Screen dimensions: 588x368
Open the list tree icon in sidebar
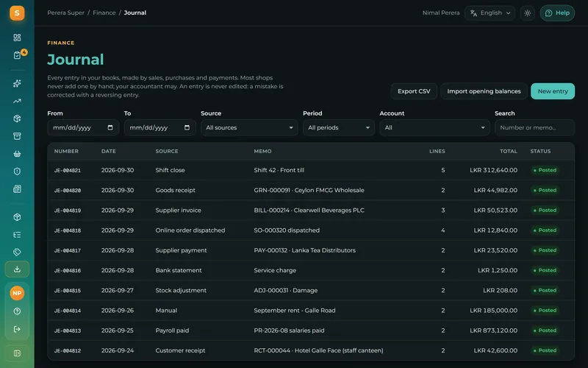coord(17,235)
